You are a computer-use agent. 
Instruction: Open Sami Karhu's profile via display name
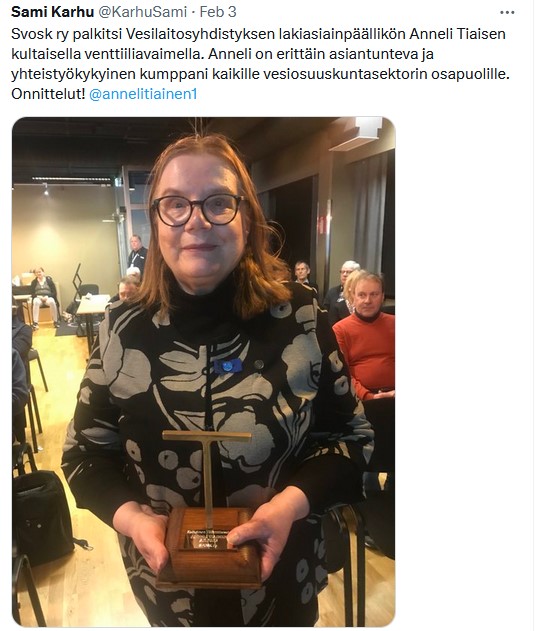tap(52, 12)
